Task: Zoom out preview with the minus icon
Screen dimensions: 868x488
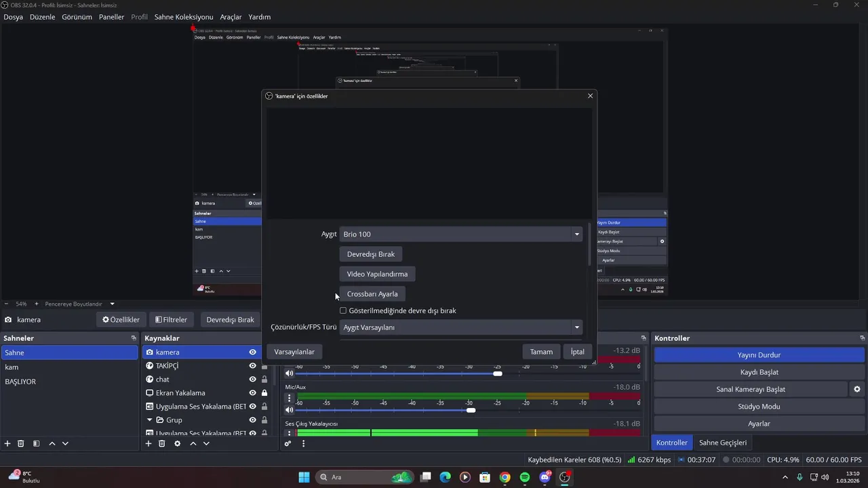Action: [x=7, y=304]
